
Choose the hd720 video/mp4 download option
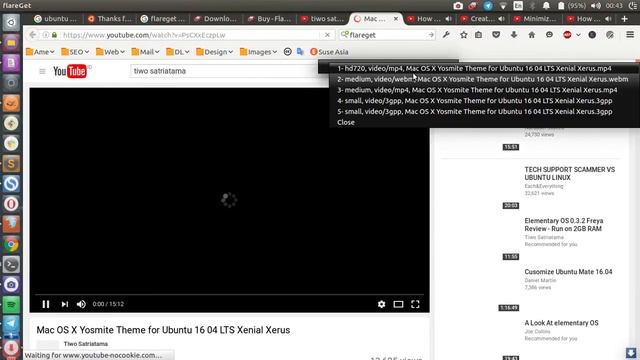pos(474,69)
